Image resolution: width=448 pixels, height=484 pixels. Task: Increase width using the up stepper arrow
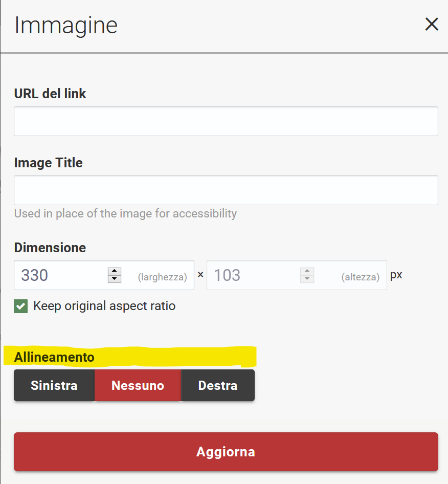point(115,271)
